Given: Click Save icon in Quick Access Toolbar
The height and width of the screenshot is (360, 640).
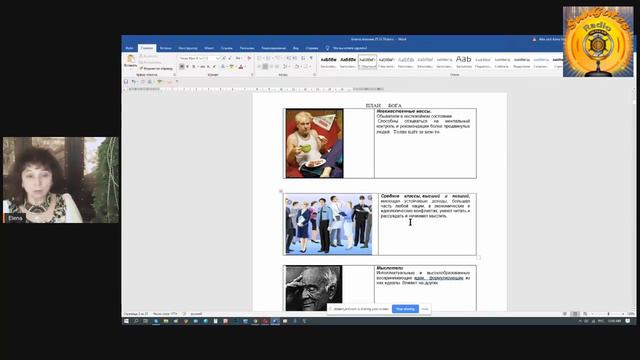Looking at the screenshot, I should point(126,81).
